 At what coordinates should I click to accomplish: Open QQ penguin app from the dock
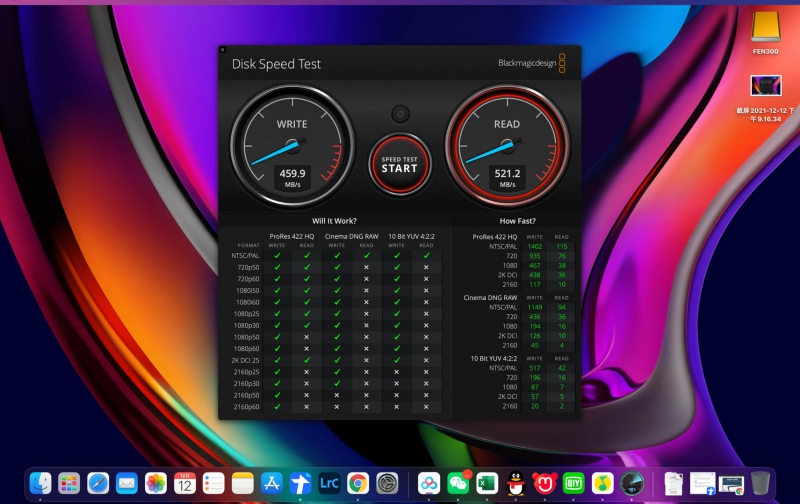516,483
